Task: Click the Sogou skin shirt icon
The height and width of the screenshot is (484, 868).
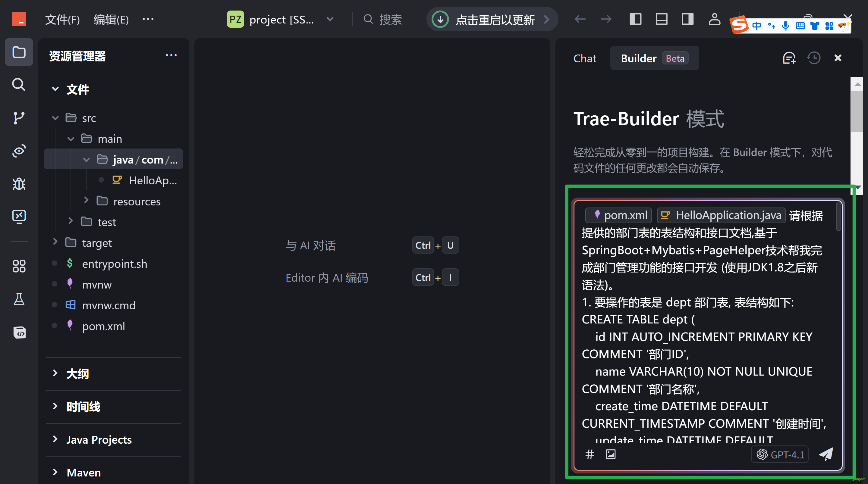Action: click(815, 26)
